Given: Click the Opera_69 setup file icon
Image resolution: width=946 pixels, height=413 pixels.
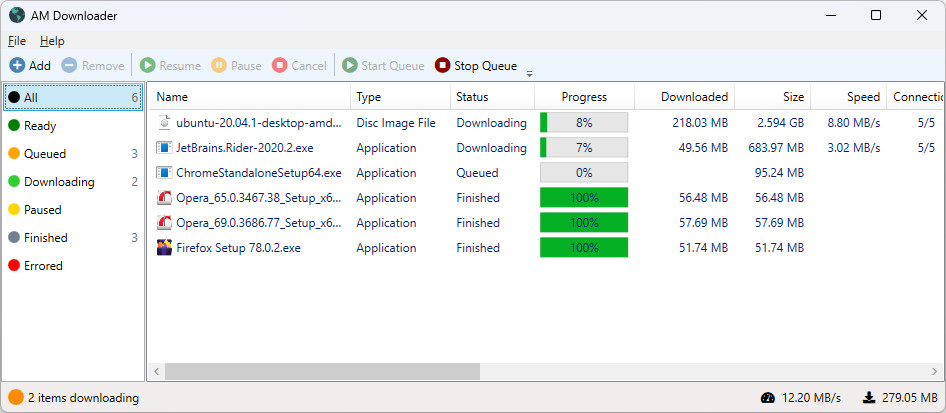Looking at the screenshot, I should pos(164,223).
